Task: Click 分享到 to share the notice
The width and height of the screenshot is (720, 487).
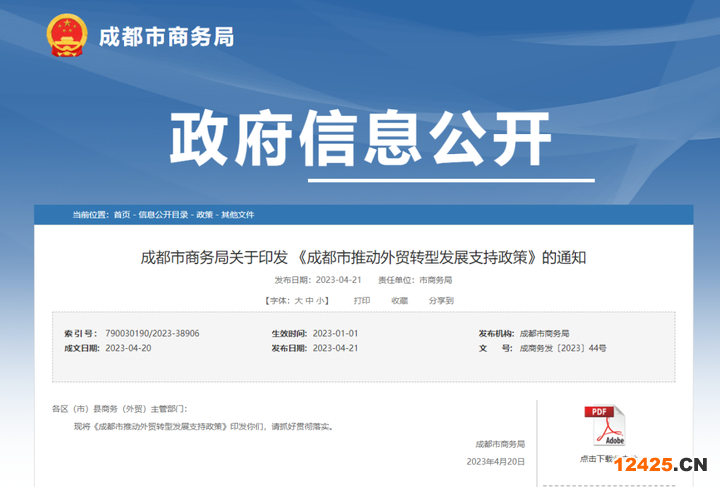Action: point(441,300)
